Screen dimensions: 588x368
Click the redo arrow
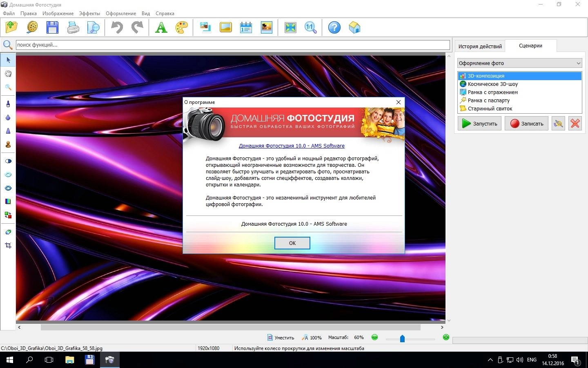click(x=137, y=27)
